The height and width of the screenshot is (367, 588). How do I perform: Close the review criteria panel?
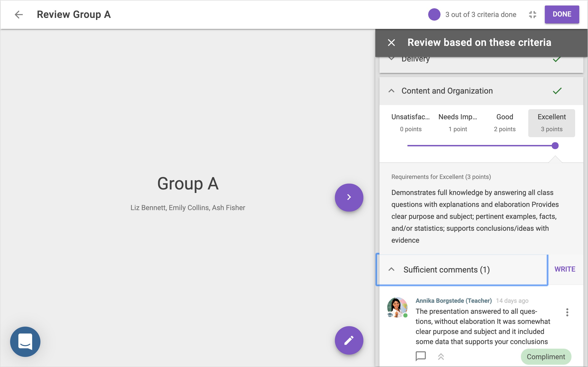pos(391,42)
